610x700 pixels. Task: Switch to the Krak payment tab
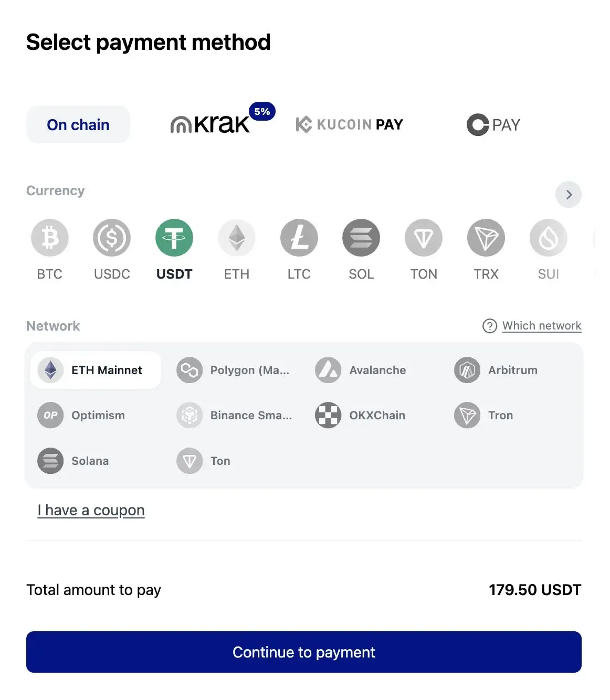215,124
